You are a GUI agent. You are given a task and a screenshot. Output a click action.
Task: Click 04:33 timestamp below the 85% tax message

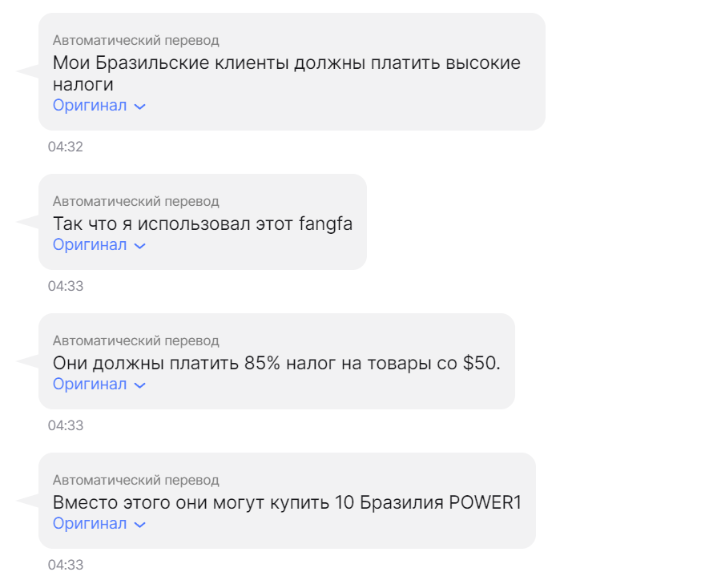tap(66, 425)
